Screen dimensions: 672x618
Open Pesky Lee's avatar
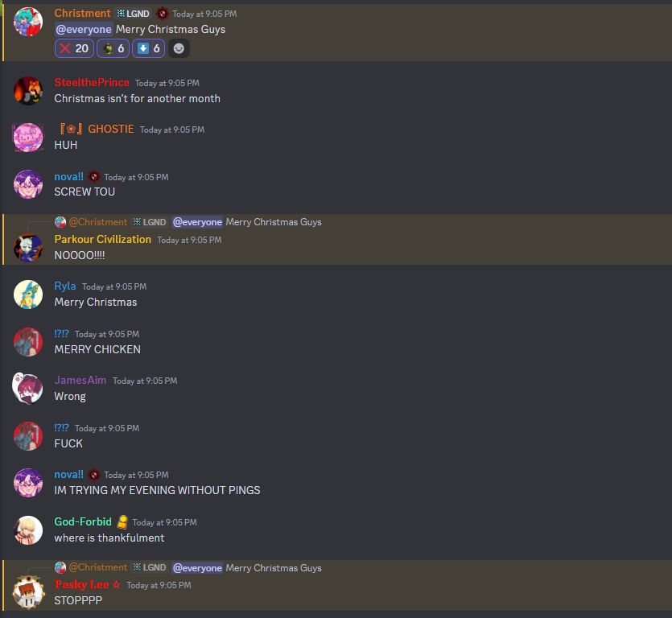pyautogui.click(x=28, y=592)
